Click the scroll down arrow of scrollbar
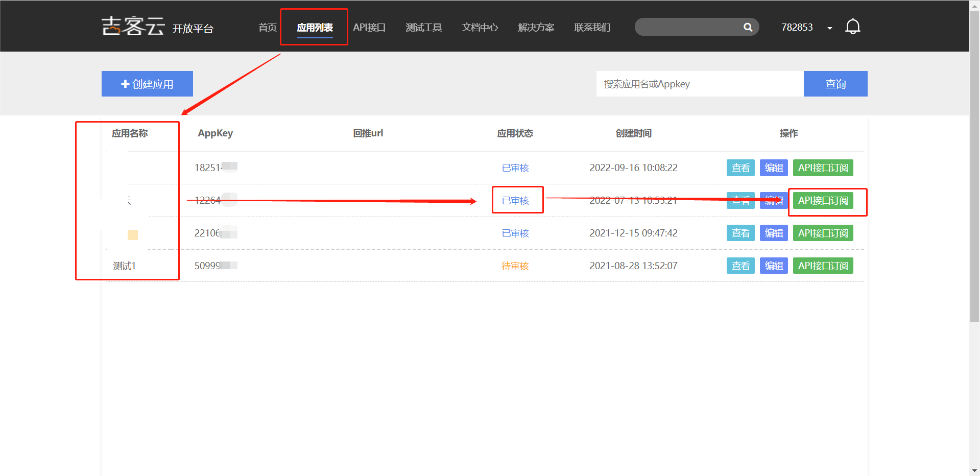The height and width of the screenshot is (476, 980). coord(974,470)
